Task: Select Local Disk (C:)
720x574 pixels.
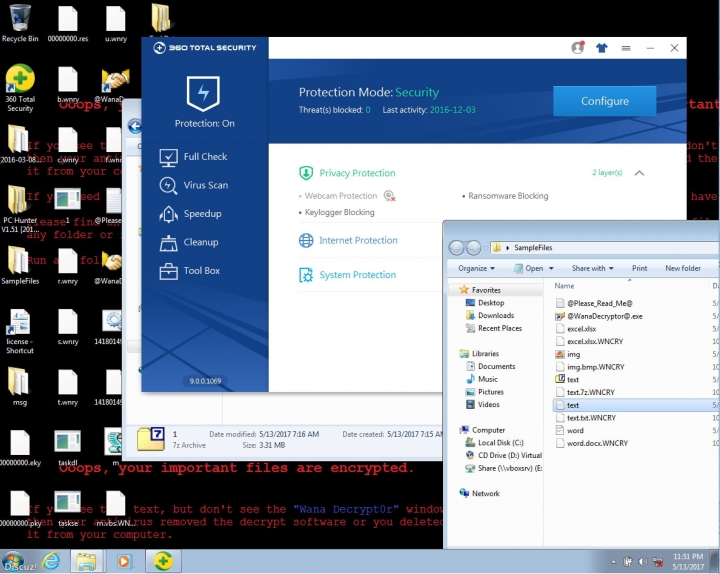Action: tap(501, 443)
